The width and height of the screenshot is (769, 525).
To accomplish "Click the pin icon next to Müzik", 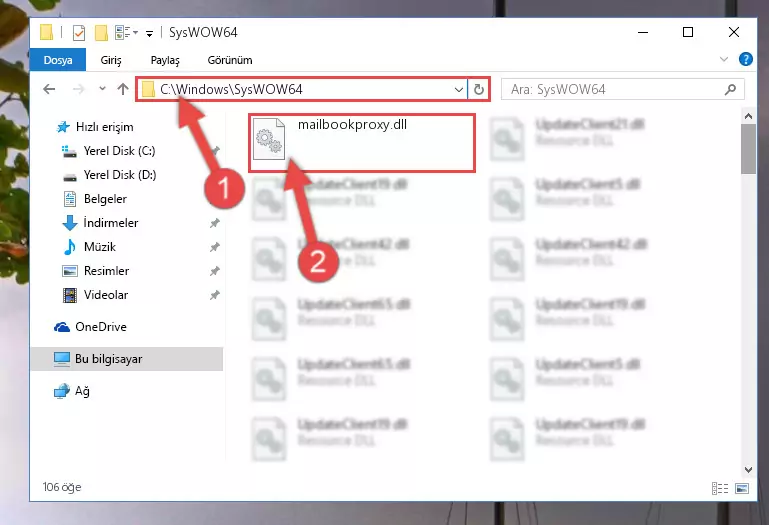I will coord(214,247).
